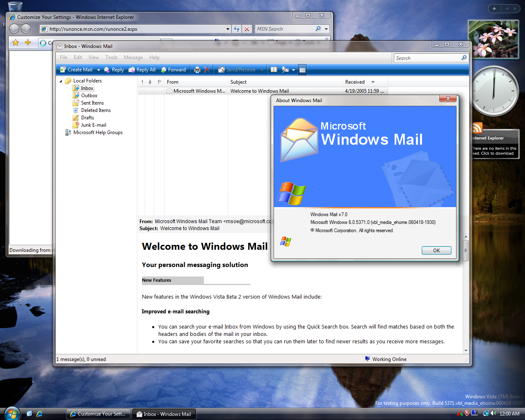525x420 pixels.
Task: Switch to Customize Your Settings taskbar button
Action: click(98, 414)
